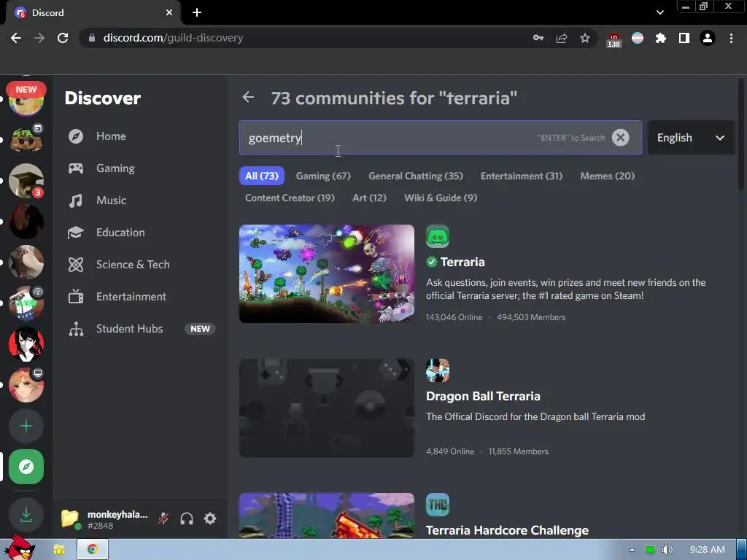
Task: Show hidden system tray icons
Action: (632, 550)
